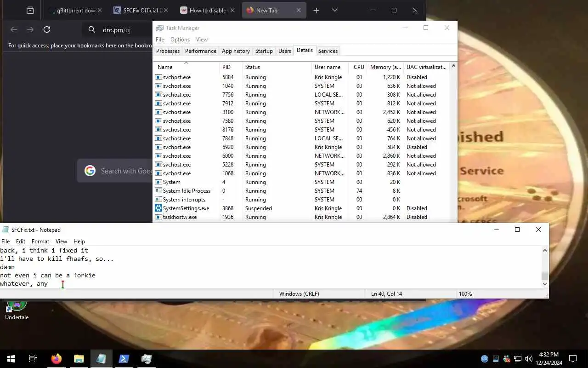Launch Firefox from the taskbar
This screenshot has width=588, height=368.
(x=57, y=359)
